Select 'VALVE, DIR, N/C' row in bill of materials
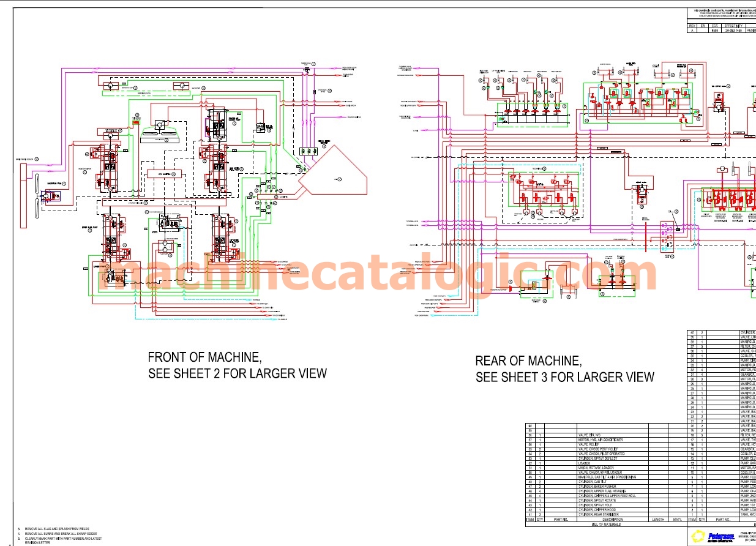This screenshot has height=546, width=756. coord(606,435)
